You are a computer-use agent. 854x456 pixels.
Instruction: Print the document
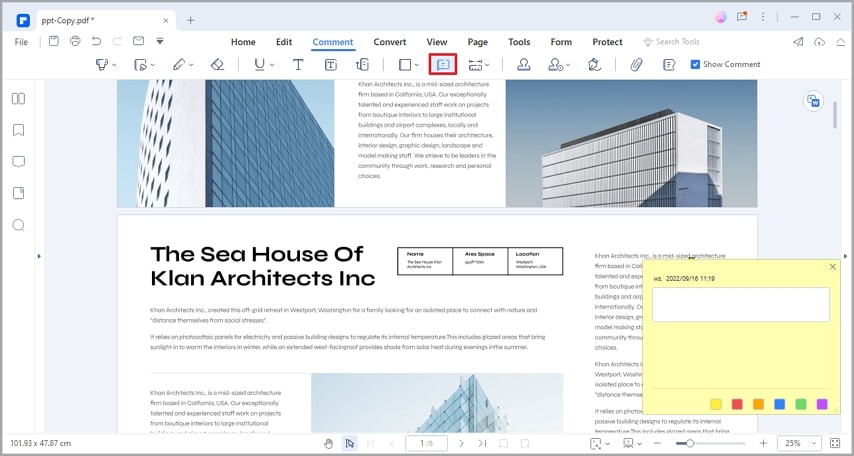[75, 41]
